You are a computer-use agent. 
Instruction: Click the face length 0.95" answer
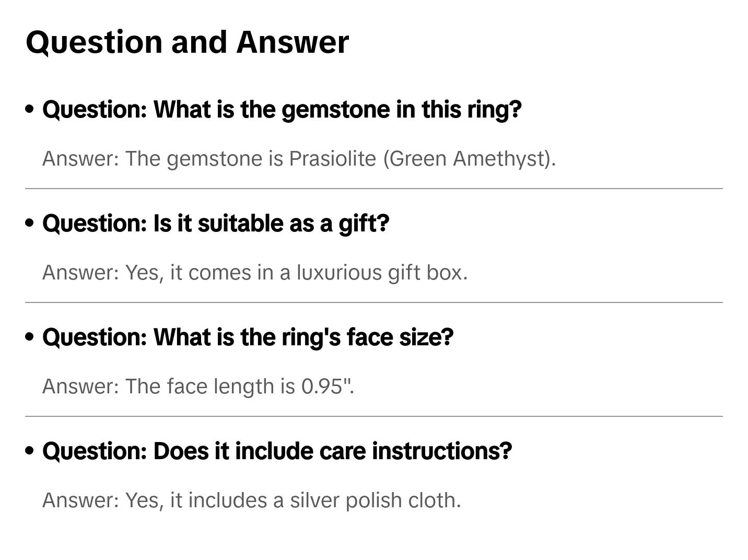pyautogui.click(x=198, y=386)
